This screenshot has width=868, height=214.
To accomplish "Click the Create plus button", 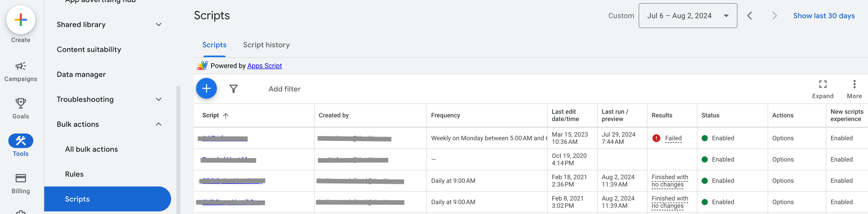I will (x=21, y=20).
